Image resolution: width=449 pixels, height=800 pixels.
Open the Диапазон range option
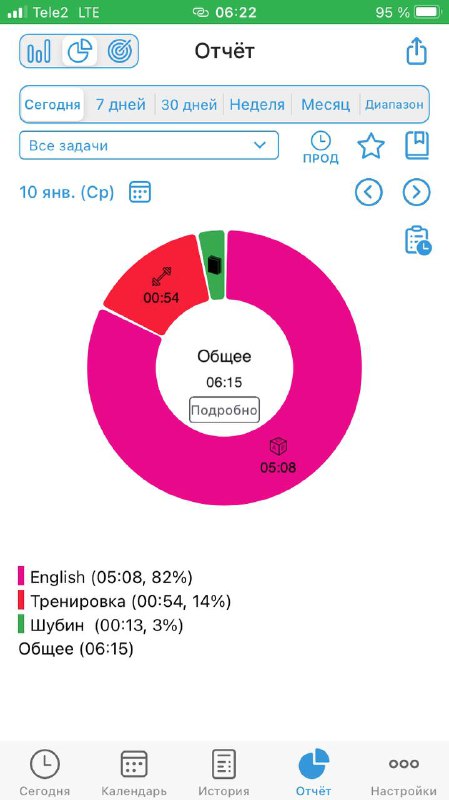pos(394,105)
